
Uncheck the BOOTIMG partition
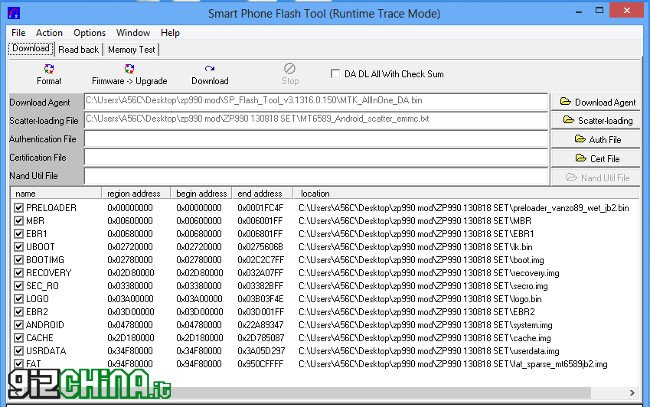[x=19, y=259]
